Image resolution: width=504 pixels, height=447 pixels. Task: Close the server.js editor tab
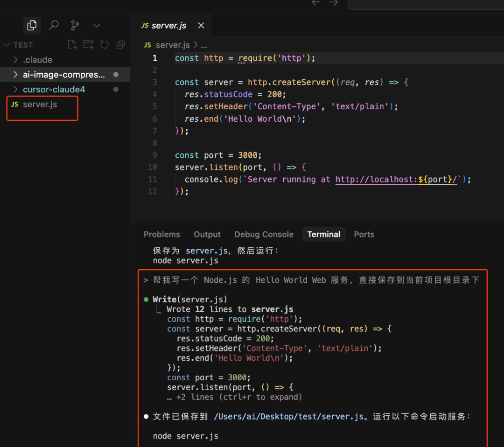click(x=201, y=25)
